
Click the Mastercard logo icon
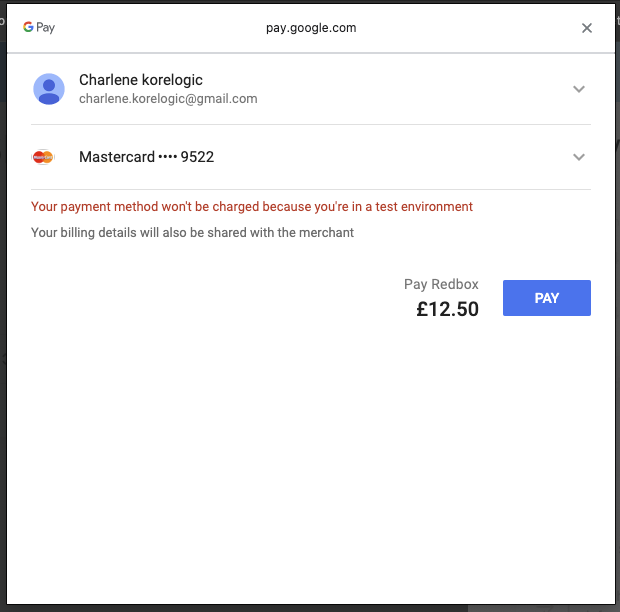tap(43, 157)
